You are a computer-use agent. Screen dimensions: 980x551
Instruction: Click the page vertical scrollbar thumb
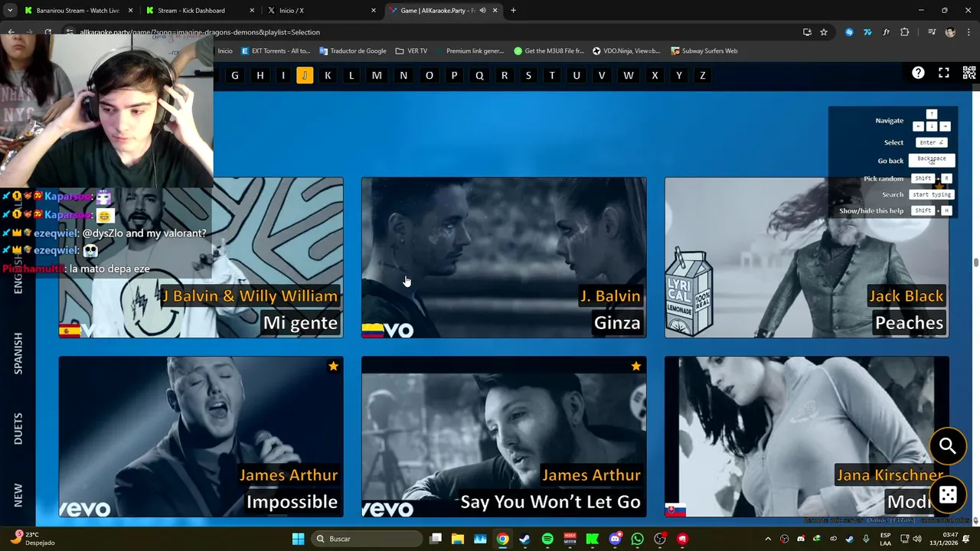point(975,262)
